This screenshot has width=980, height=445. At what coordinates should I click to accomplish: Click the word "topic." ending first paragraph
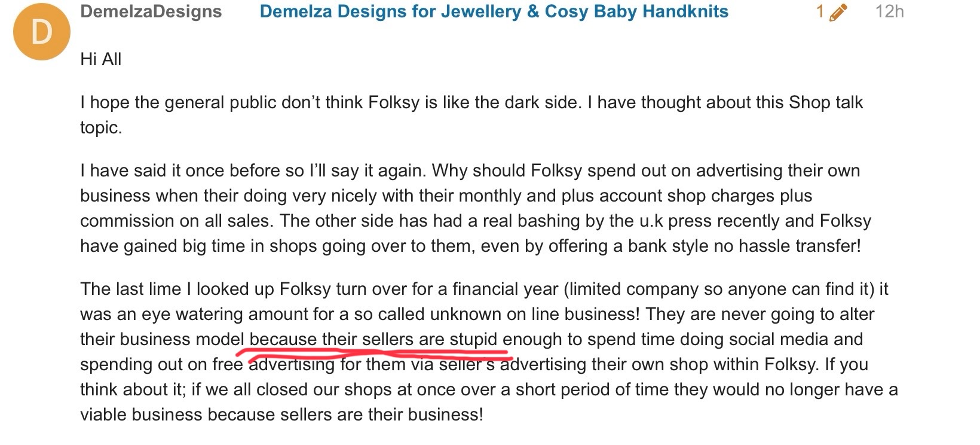point(101,127)
